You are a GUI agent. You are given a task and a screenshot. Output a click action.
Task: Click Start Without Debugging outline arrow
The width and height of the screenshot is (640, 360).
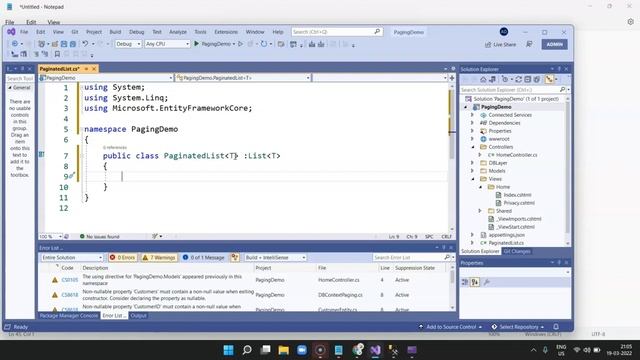point(240,44)
